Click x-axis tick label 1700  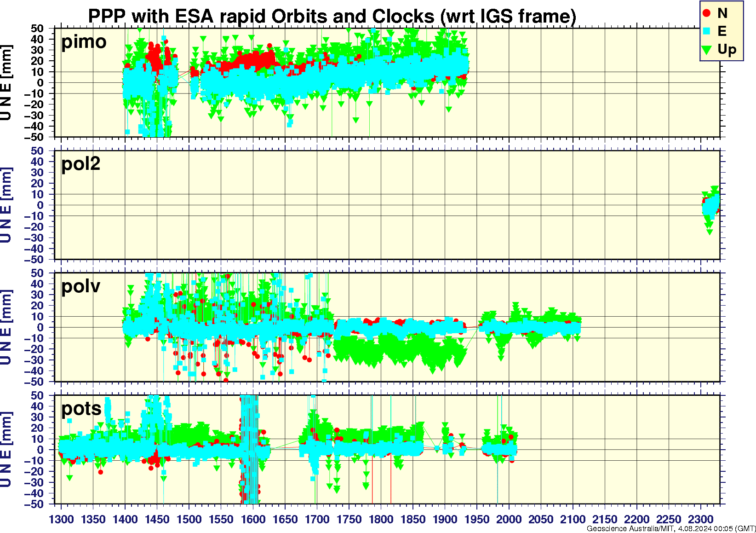[x=317, y=519]
